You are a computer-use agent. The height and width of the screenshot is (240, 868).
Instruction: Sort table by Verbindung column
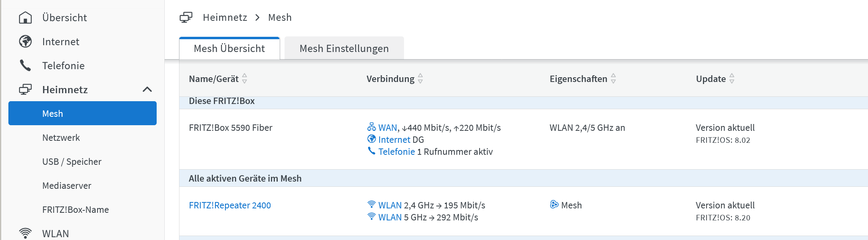420,79
